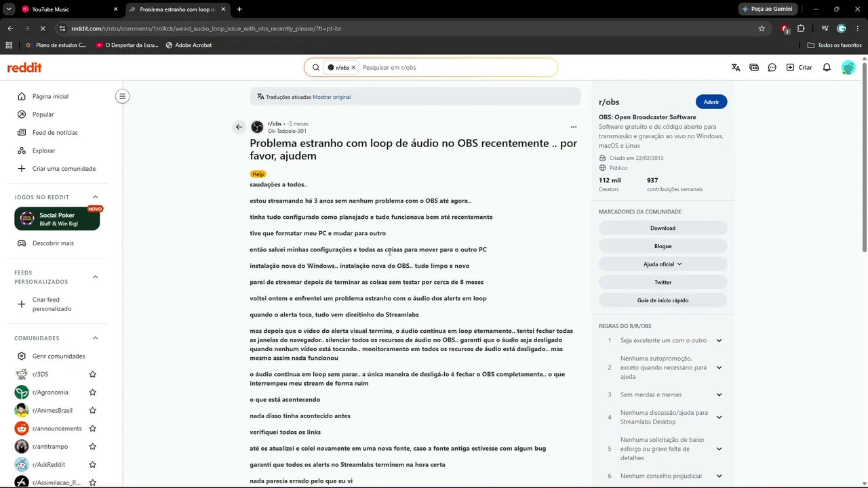Favorite the r/3DS community star
This screenshot has height=488, width=868.
(x=93, y=374)
